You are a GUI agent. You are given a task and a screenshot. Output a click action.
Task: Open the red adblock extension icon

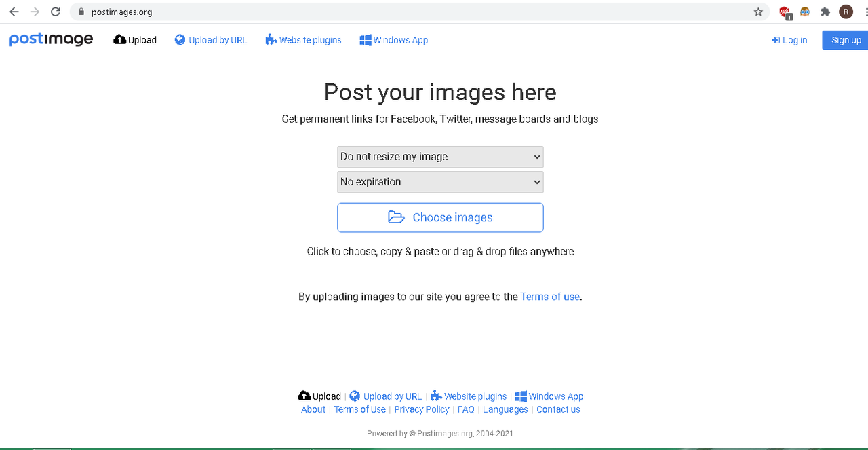[785, 12]
